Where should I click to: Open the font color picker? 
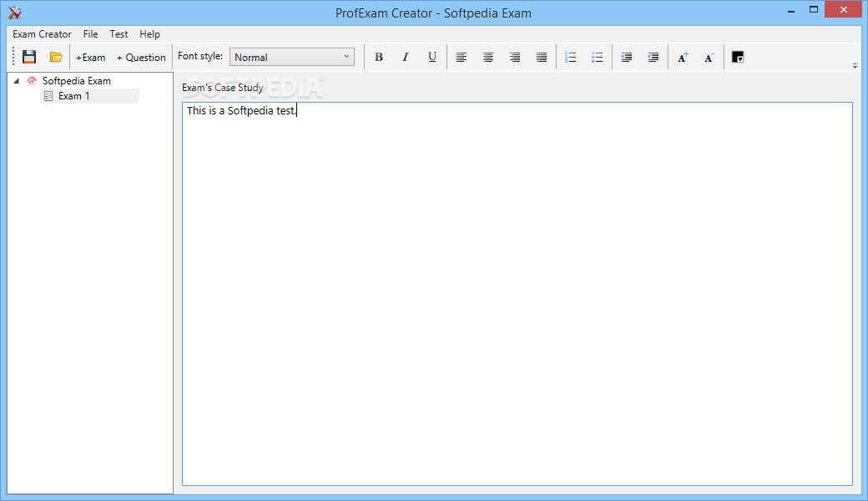tap(737, 57)
